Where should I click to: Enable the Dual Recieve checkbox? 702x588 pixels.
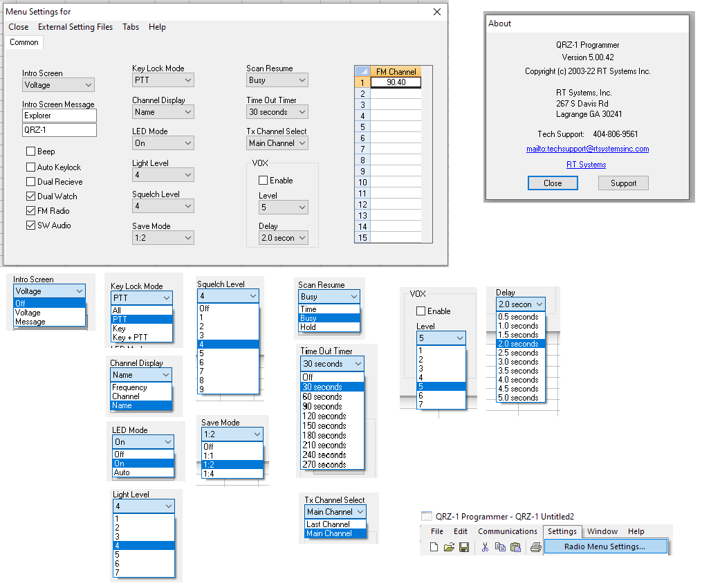coord(31,182)
